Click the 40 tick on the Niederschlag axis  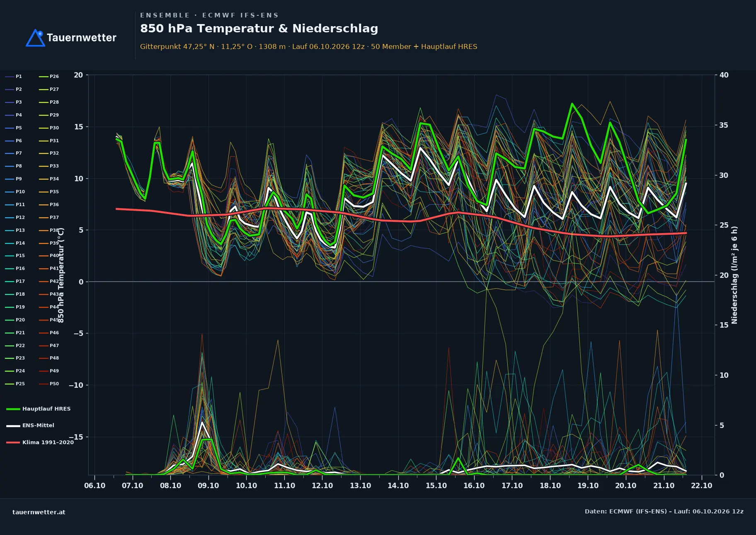pyautogui.click(x=724, y=75)
